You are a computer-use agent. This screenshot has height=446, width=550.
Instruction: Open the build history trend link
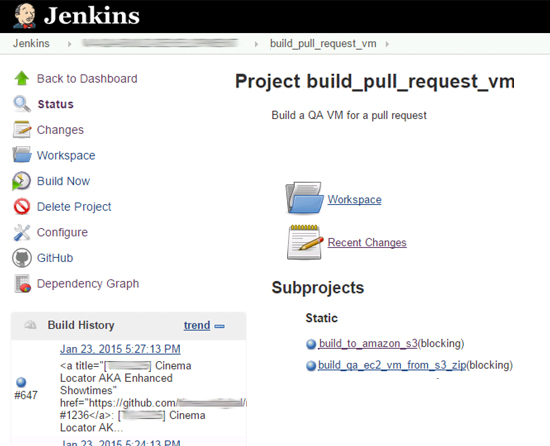[197, 325]
